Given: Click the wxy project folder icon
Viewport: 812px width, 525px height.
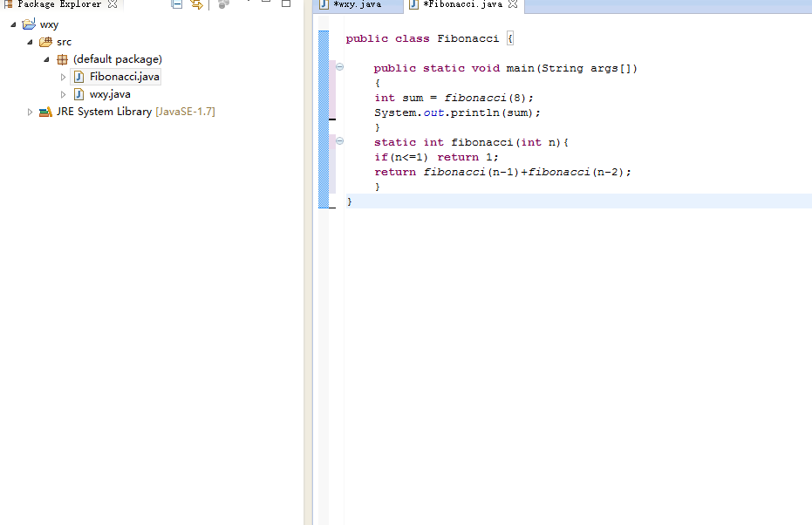Looking at the screenshot, I should coord(29,24).
